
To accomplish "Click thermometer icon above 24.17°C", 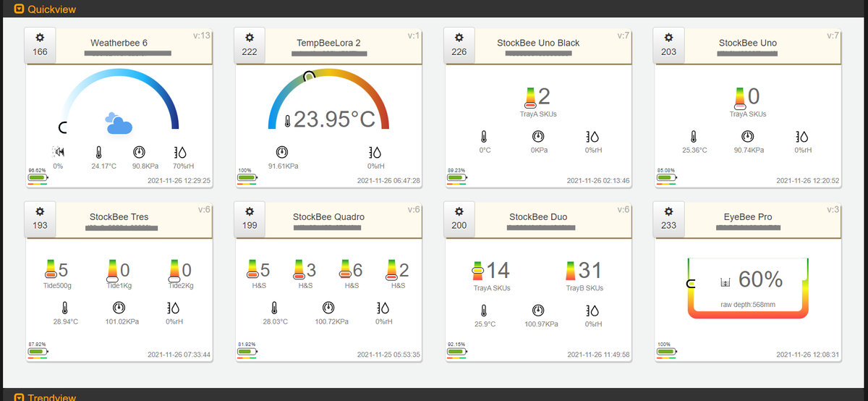I will pyautogui.click(x=98, y=152).
